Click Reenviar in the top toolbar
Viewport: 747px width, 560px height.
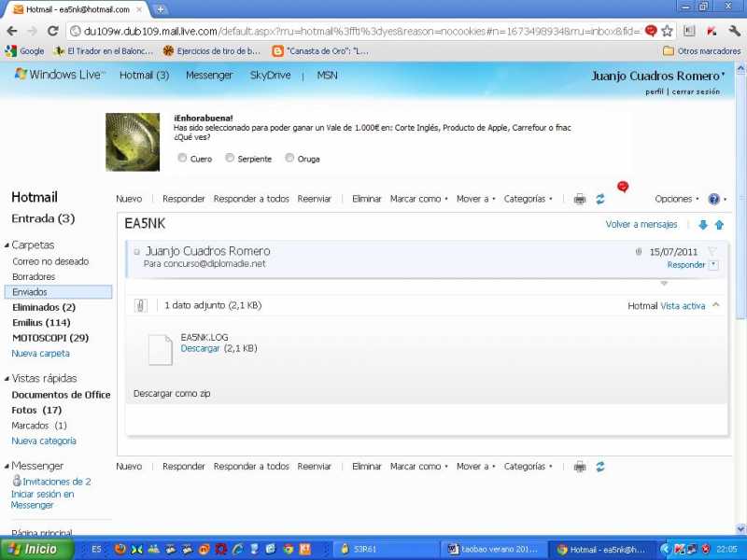coord(315,199)
